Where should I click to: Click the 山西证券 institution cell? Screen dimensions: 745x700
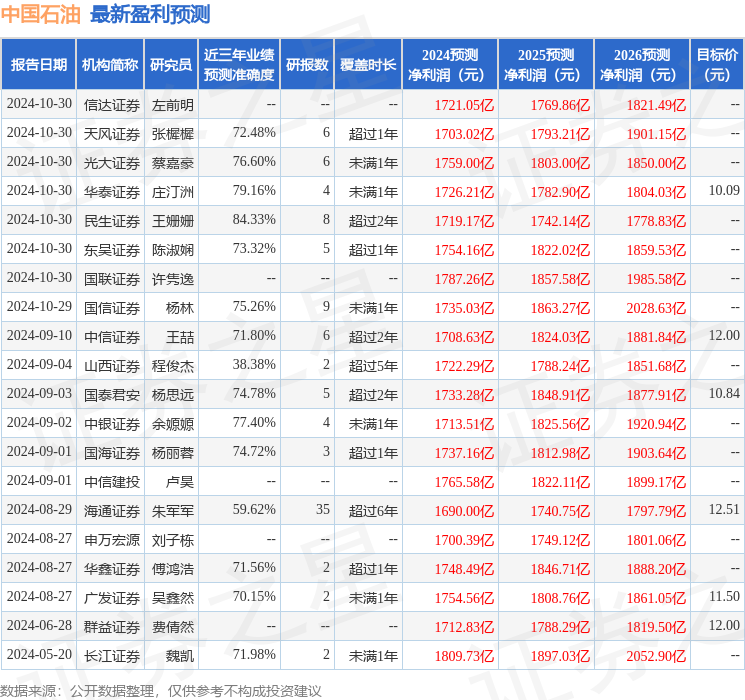click(112, 366)
